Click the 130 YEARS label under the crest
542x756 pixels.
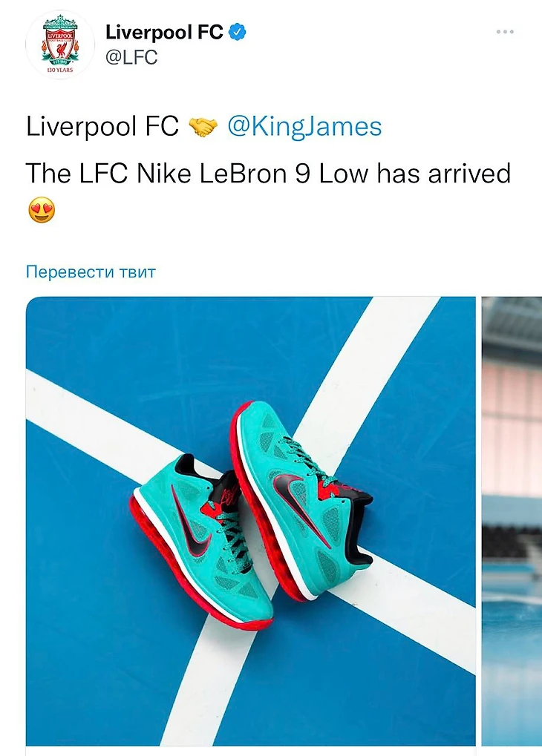(x=60, y=70)
